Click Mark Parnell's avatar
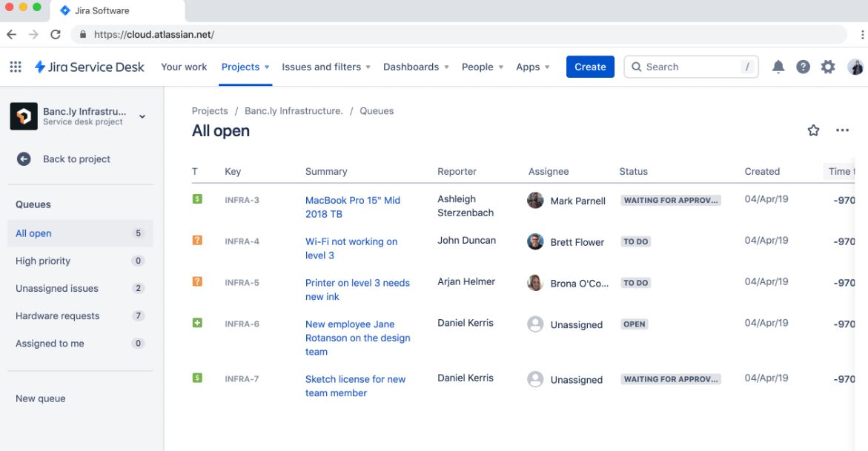Viewport: 868px width, 451px height. point(535,201)
